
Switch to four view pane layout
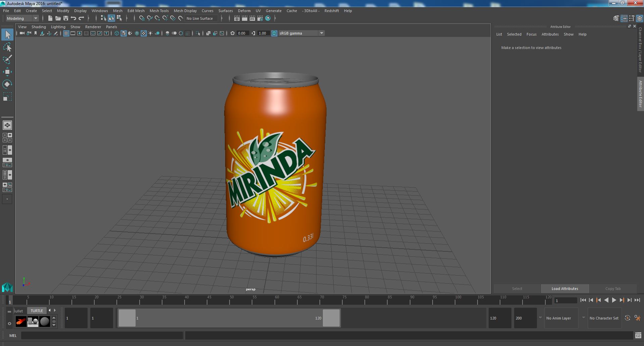7,138
